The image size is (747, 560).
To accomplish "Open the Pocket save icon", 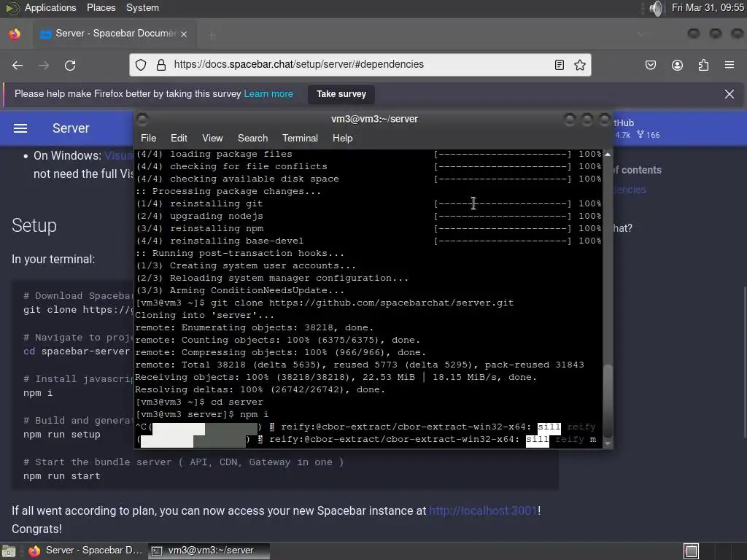I will click(650, 65).
